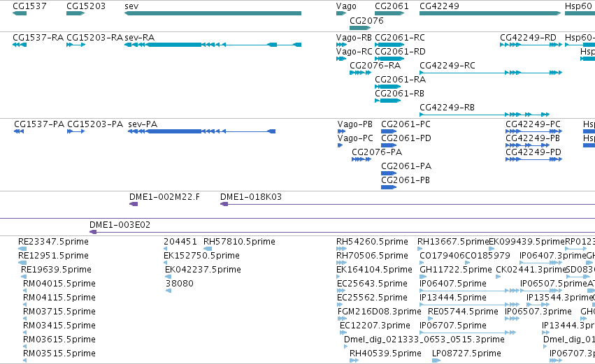Select the CG2061-PB label

tap(406, 180)
